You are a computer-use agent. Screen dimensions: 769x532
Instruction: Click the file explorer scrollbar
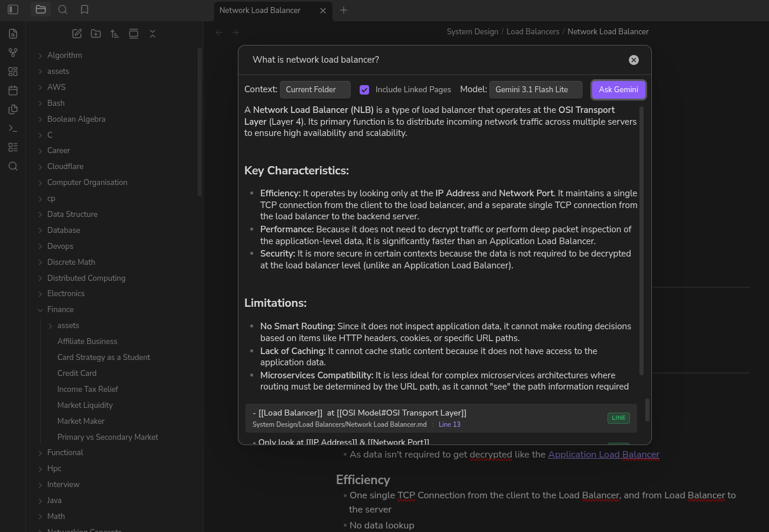pyautogui.click(x=200, y=122)
